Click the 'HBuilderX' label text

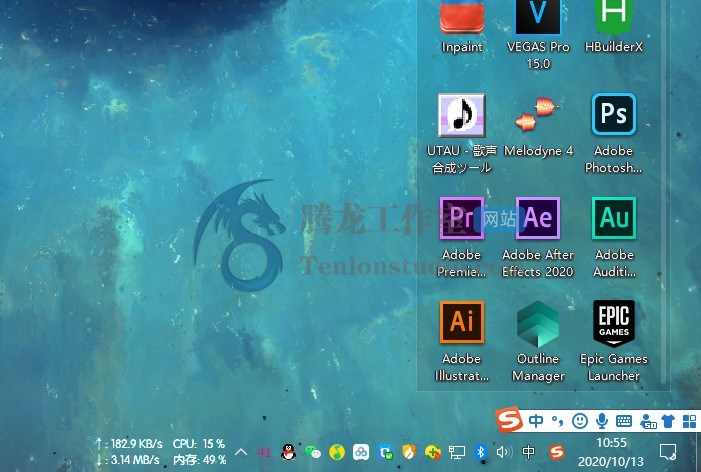pyautogui.click(x=614, y=46)
